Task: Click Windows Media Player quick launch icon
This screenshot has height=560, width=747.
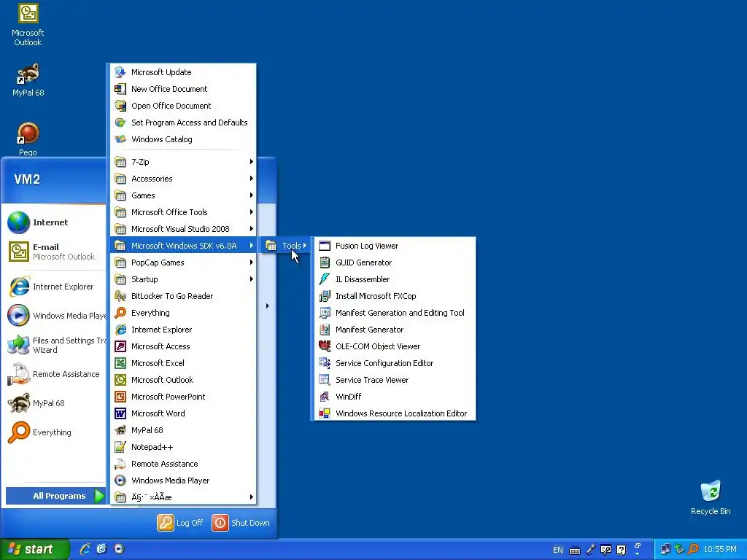Action: coord(119,549)
